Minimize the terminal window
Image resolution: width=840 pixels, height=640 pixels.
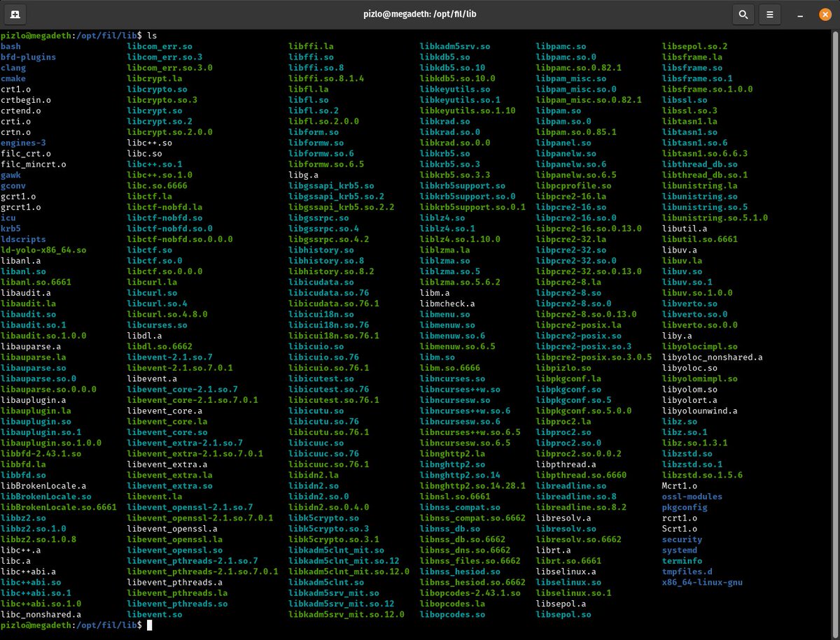[x=798, y=14]
